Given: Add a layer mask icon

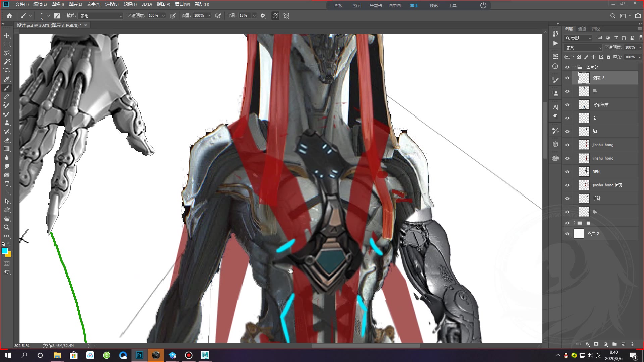Looking at the screenshot, I should coord(596,344).
